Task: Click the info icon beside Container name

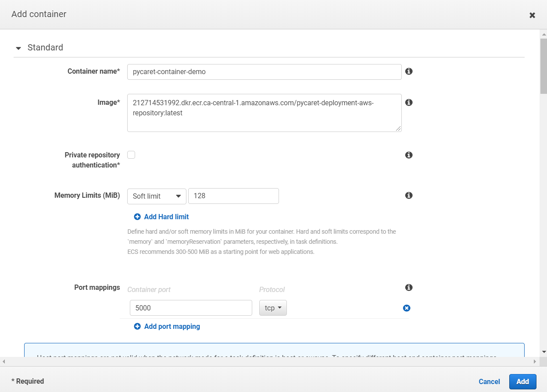Action: 409,71
